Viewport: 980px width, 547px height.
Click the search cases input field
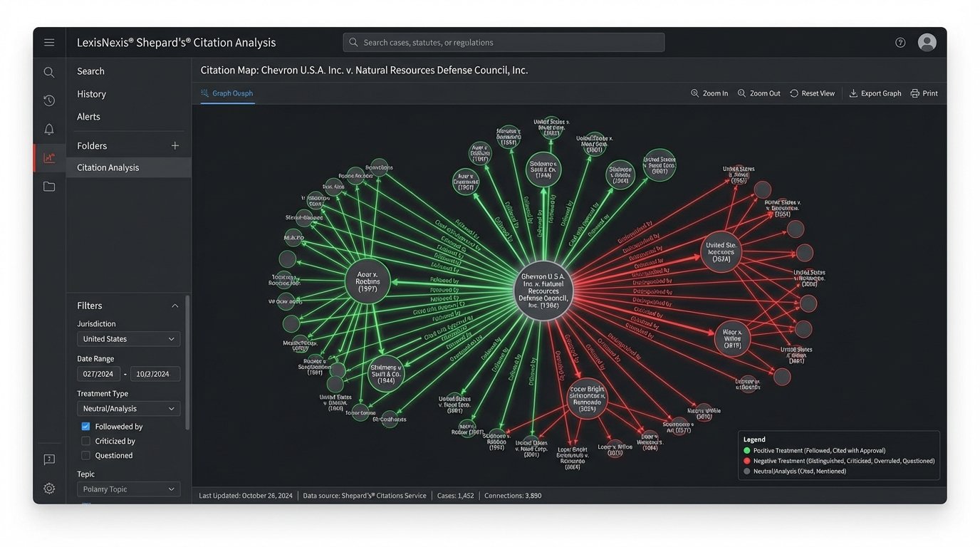[504, 42]
